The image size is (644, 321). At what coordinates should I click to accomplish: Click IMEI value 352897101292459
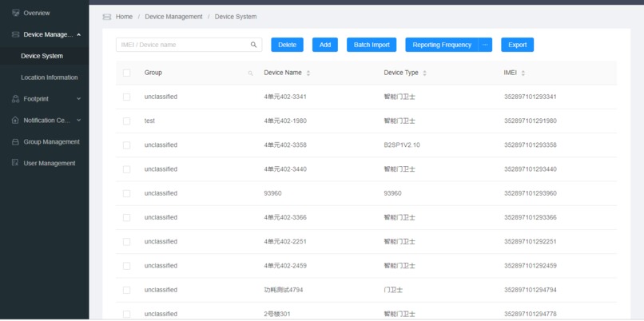[x=531, y=266]
